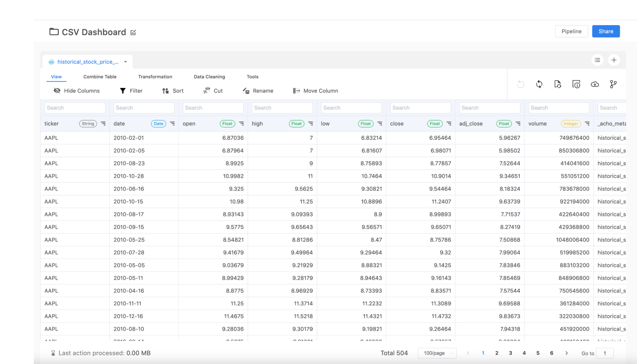Switch to the Transformation tab
The height and width of the screenshot is (364, 637).
(x=155, y=77)
